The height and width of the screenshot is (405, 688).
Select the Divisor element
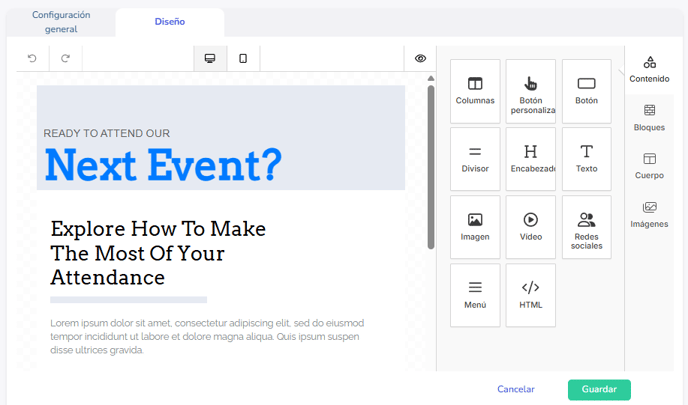coord(475,159)
